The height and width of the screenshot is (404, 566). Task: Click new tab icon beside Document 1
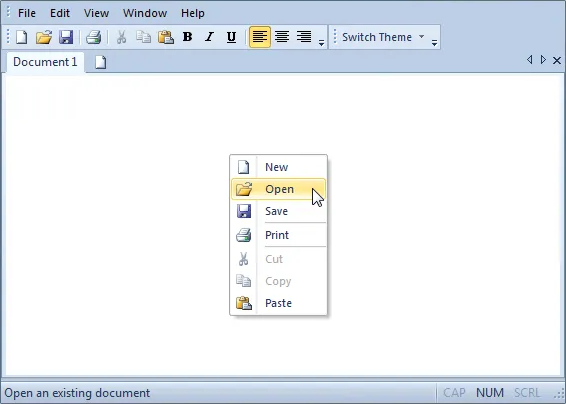point(101,62)
